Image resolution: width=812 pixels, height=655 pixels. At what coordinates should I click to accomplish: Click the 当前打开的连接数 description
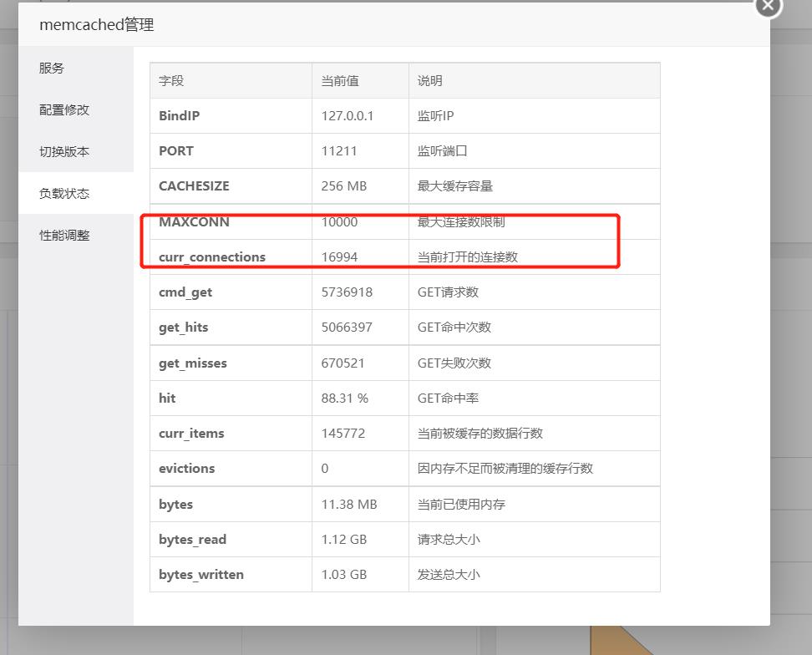(x=468, y=256)
